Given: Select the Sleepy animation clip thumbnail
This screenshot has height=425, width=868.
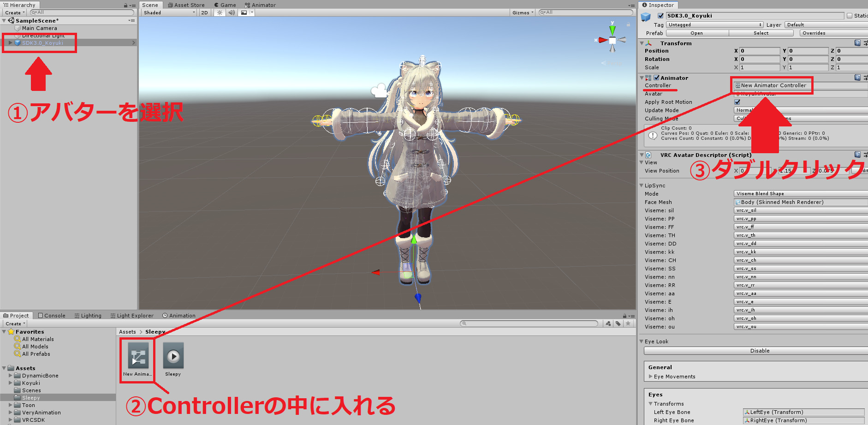Looking at the screenshot, I should (173, 355).
